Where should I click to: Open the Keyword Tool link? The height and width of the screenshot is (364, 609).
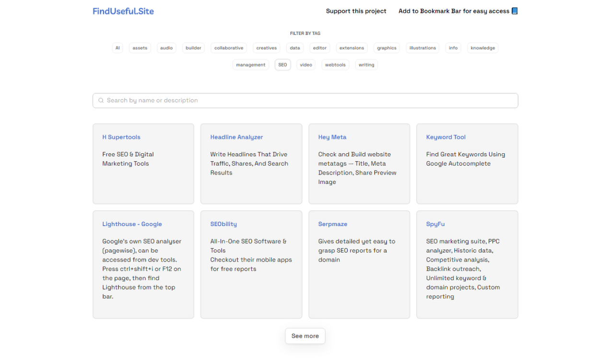tap(446, 137)
